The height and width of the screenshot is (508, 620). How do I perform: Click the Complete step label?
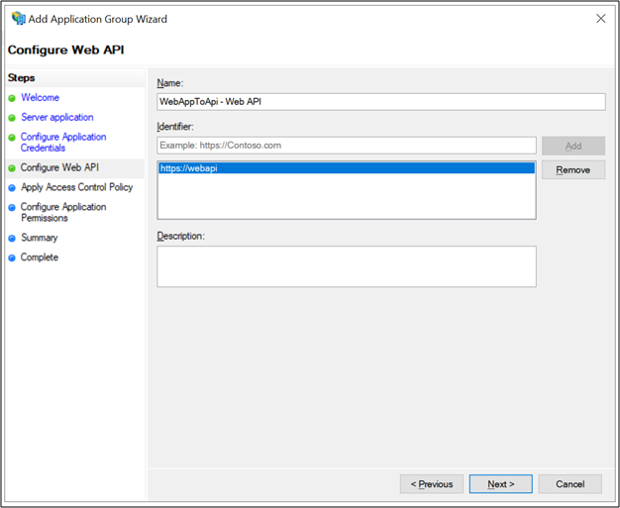coord(39,257)
